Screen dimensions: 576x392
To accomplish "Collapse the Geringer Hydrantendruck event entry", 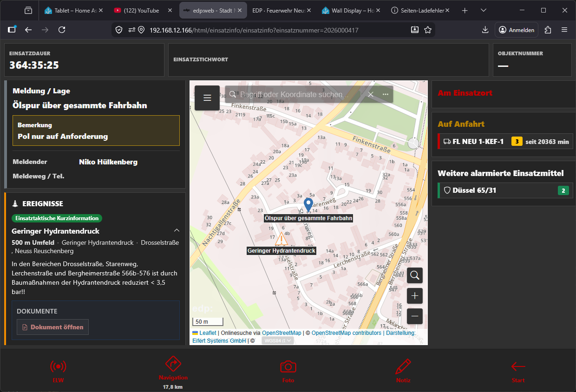I will (177, 230).
